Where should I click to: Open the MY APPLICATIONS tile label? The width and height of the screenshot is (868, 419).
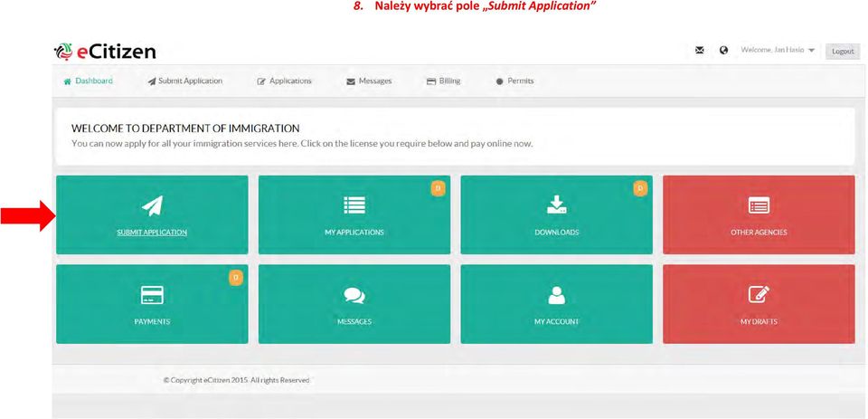tap(354, 233)
